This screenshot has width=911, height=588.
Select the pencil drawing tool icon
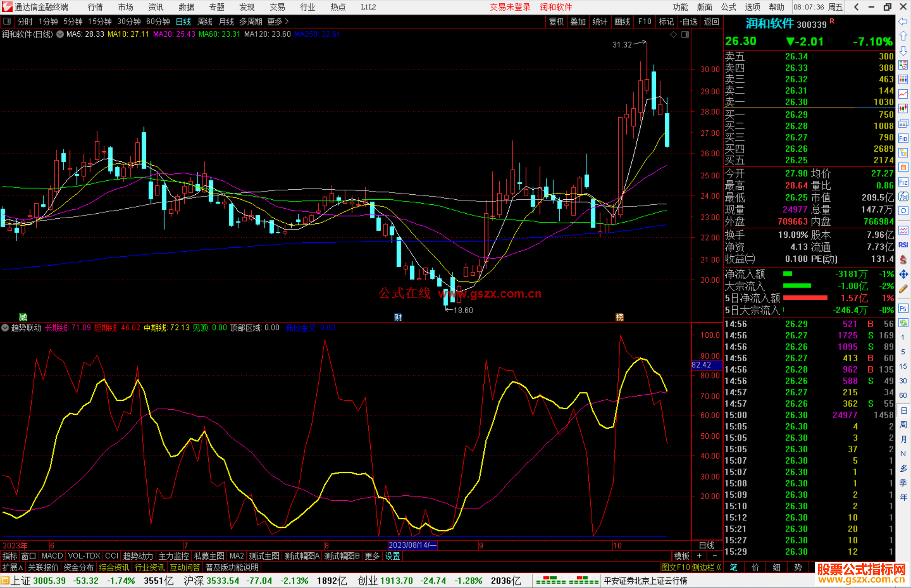tap(903, 289)
